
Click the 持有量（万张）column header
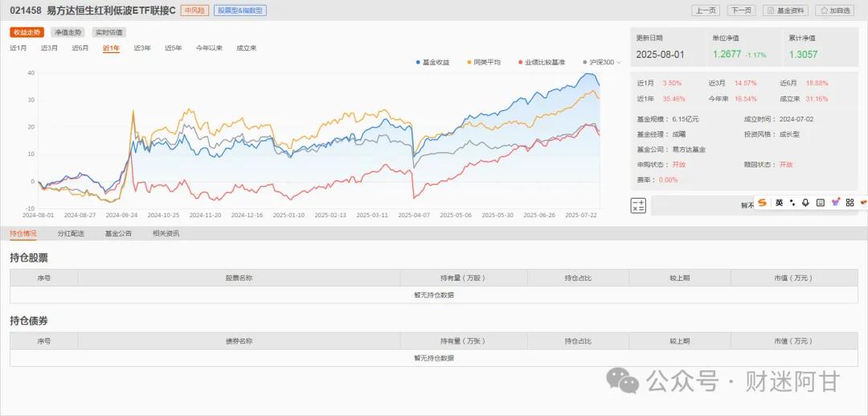click(x=464, y=341)
